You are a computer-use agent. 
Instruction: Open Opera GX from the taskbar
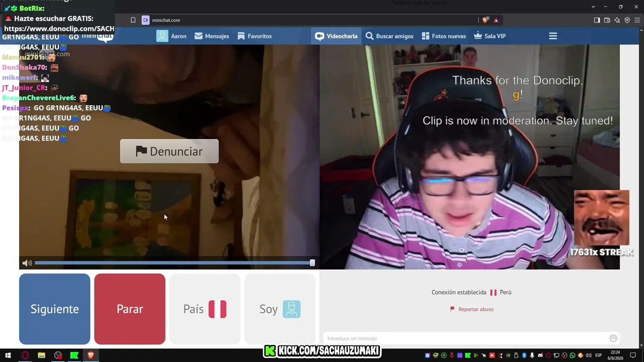pos(25,355)
